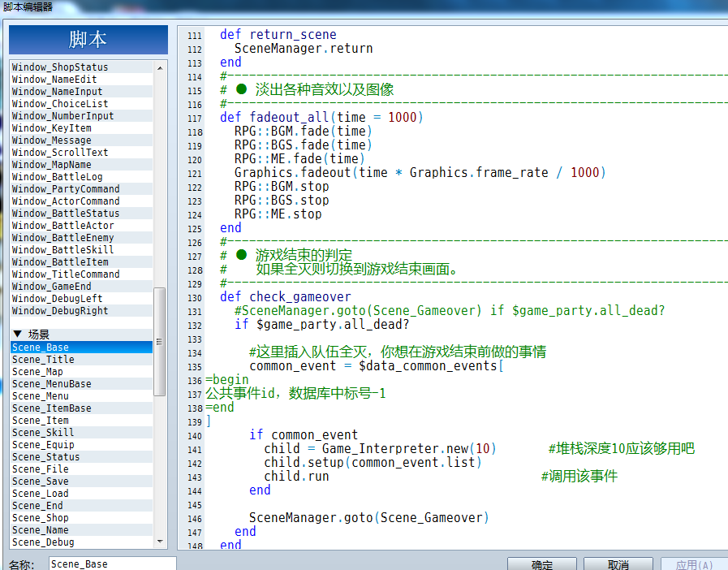Open the Scene_Equip script
728x570 pixels.
[81, 445]
